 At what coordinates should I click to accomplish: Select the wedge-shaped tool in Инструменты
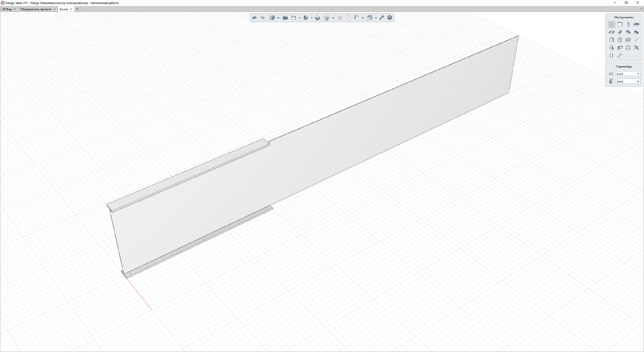pyautogui.click(x=636, y=32)
